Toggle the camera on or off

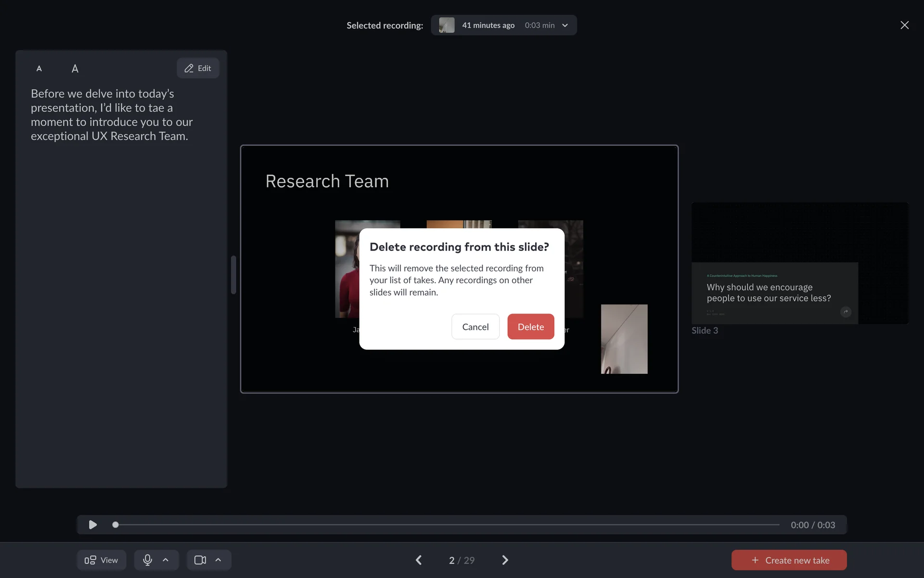(200, 560)
